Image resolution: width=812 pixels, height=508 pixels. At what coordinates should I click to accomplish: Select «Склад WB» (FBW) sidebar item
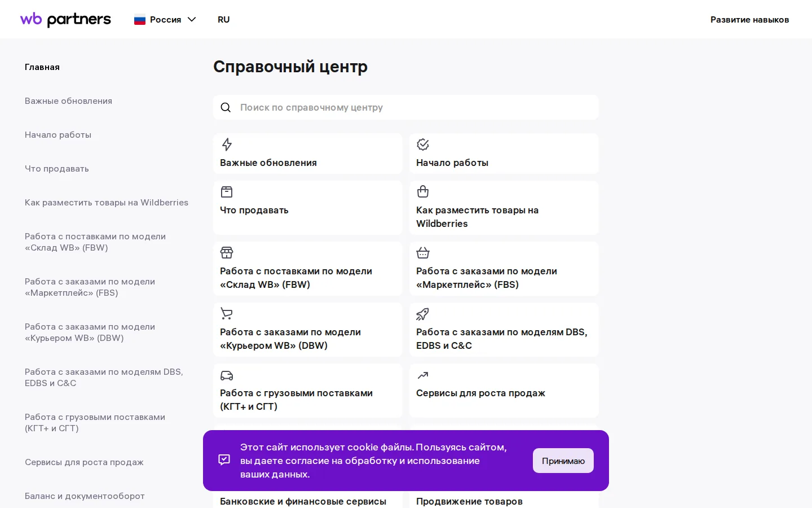[x=95, y=242]
